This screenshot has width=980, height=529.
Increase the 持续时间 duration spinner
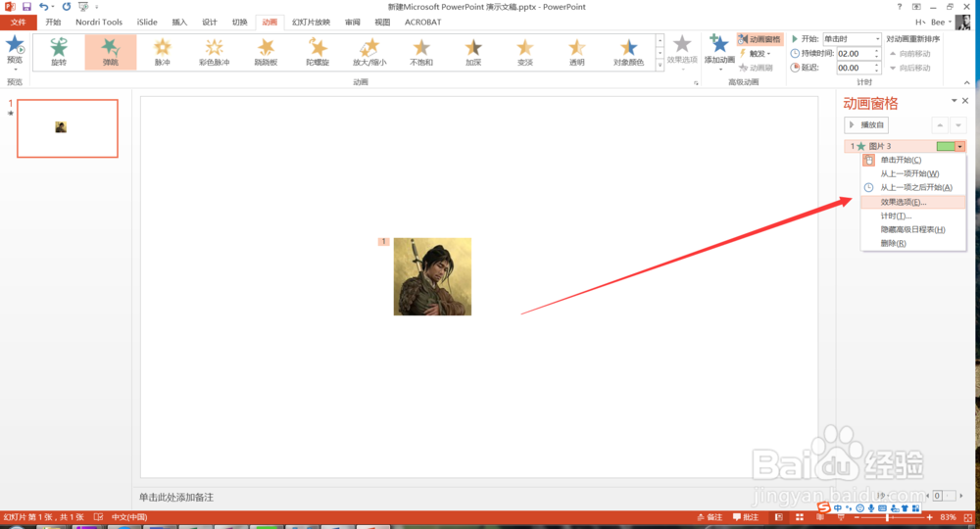(877, 51)
